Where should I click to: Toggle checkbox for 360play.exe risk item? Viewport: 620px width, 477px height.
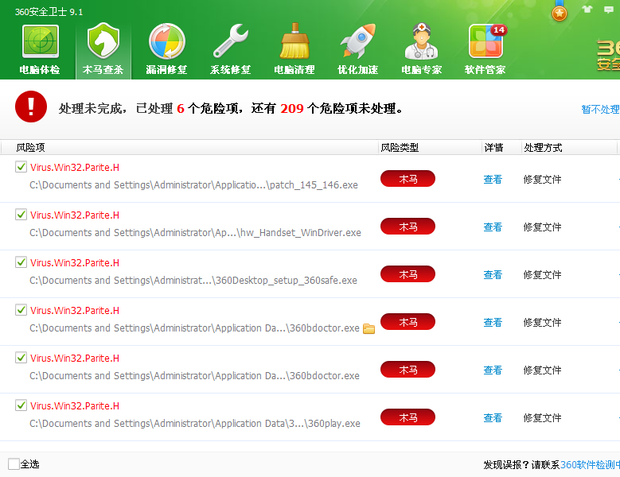(21, 405)
